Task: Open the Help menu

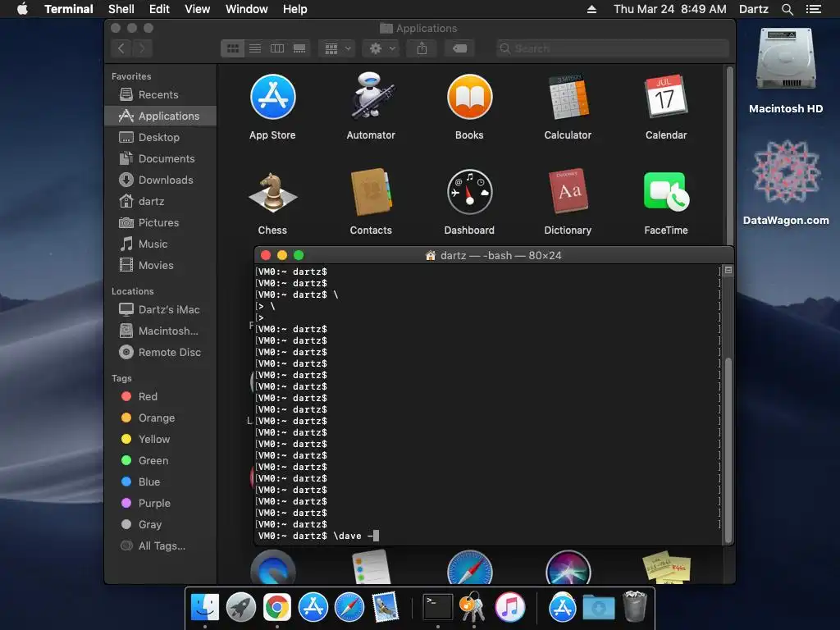Action: [295, 9]
